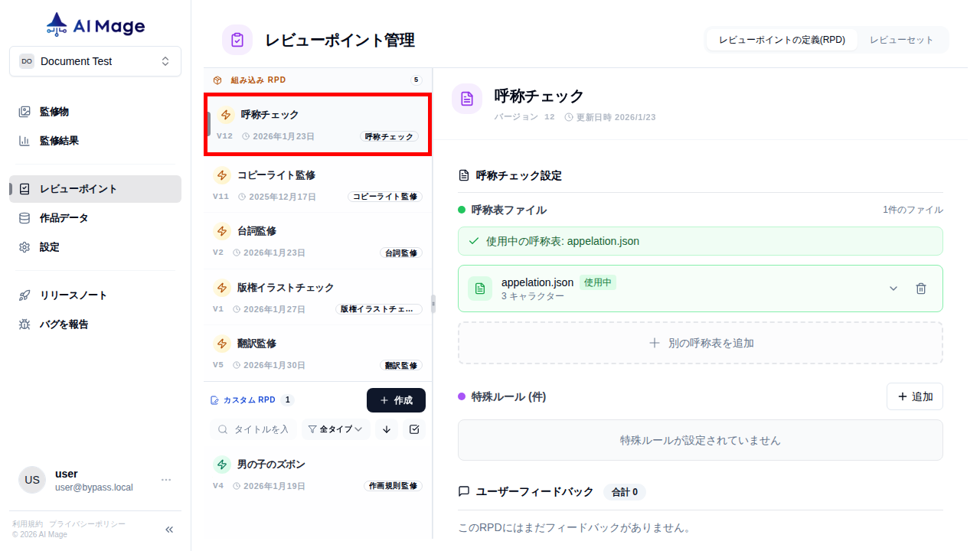Collapse the sidebar with the chevron button
This screenshot has height=551, width=980.
tap(168, 529)
